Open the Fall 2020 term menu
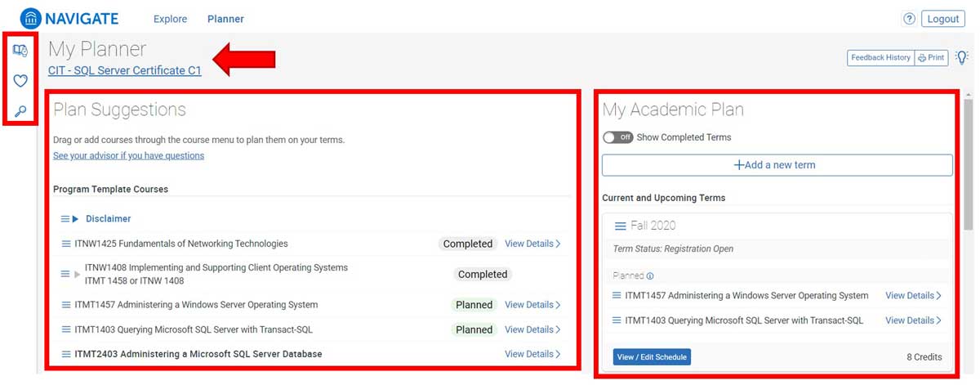Screen dimensions: 980x385 pos(620,226)
